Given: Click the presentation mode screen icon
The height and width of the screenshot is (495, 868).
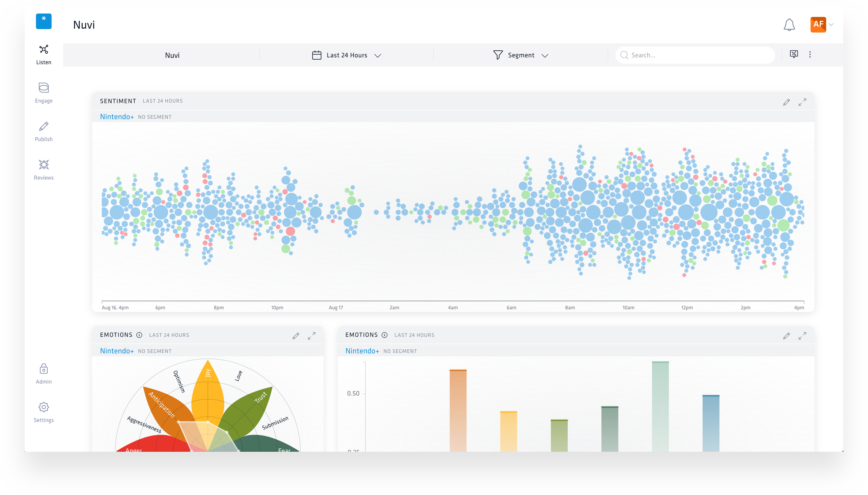Looking at the screenshot, I should click(793, 54).
